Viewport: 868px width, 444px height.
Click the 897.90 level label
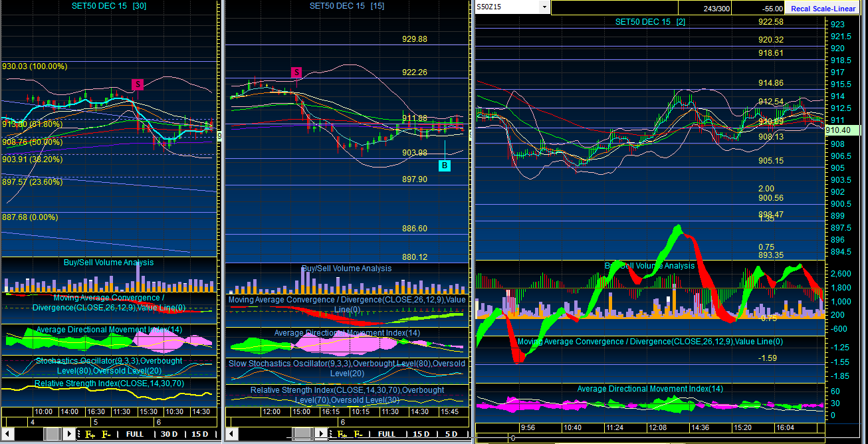[415, 179]
